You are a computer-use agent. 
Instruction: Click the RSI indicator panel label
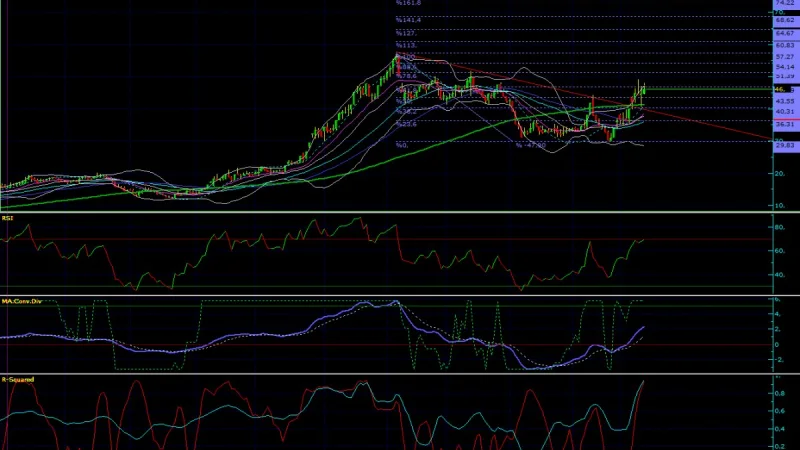7,218
